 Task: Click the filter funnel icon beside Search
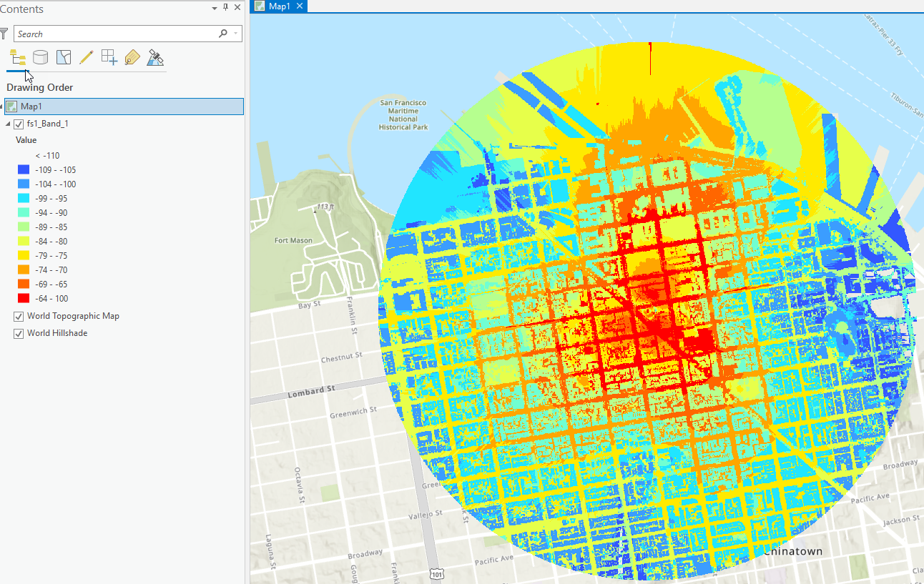point(5,34)
